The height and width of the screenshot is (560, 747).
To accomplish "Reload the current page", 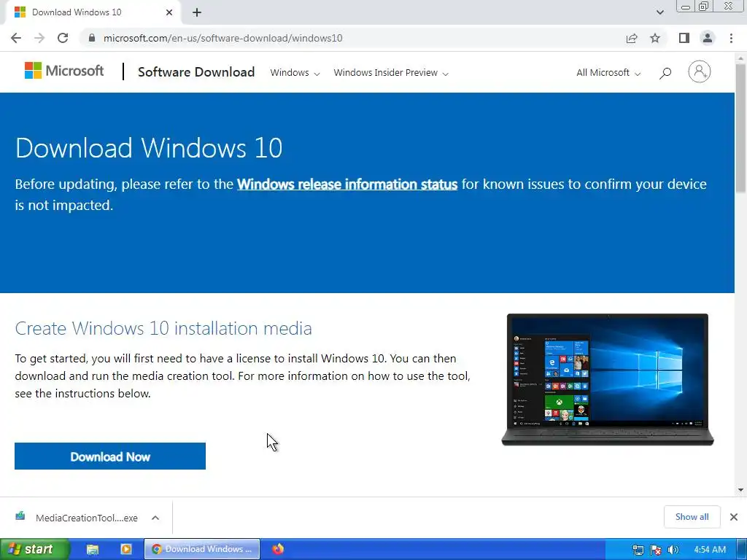I will point(63,38).
